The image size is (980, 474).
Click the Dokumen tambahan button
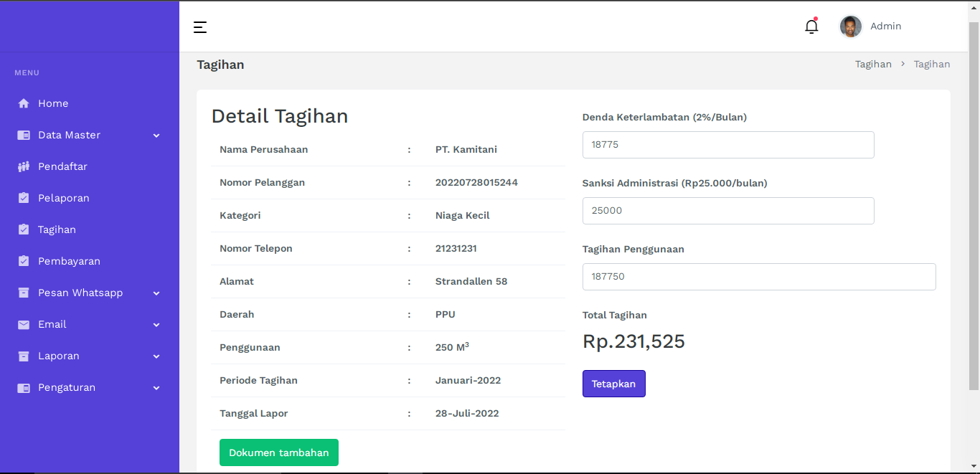[278, 452]
